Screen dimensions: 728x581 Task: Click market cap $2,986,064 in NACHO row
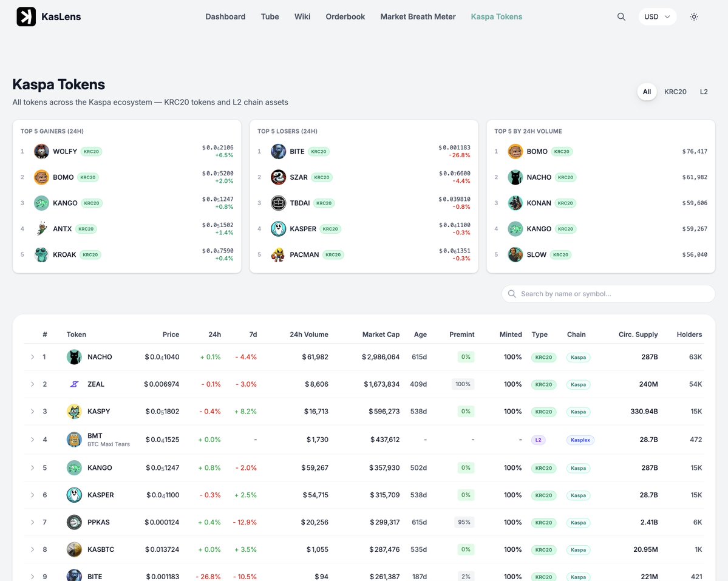(381, 357)
